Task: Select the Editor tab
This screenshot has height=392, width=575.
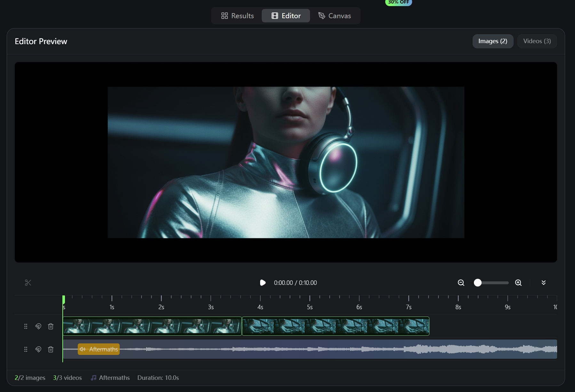Action: [286, 16]
